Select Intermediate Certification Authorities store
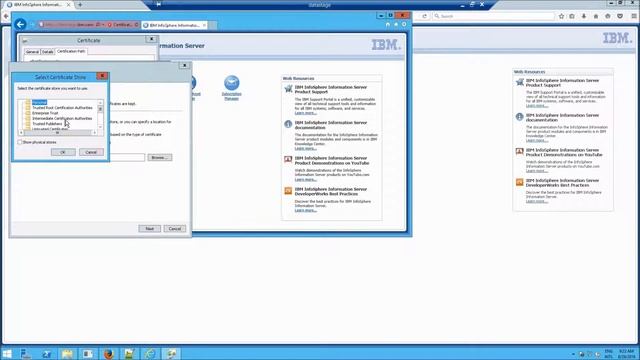 tap(62, 118)
